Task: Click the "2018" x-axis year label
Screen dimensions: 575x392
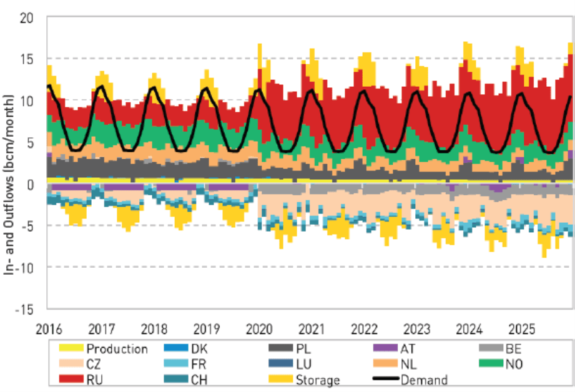Action: pyautogui.click(x=154, y=329)
